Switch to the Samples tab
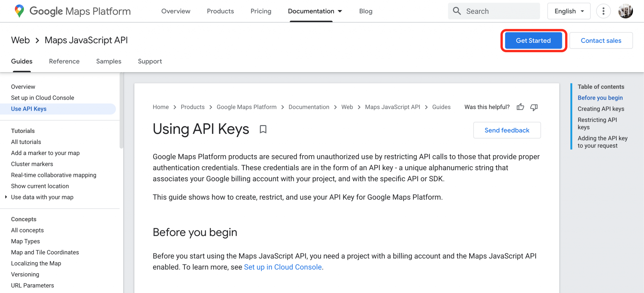Viewport: 644px width, 293px height. point(108,61)
